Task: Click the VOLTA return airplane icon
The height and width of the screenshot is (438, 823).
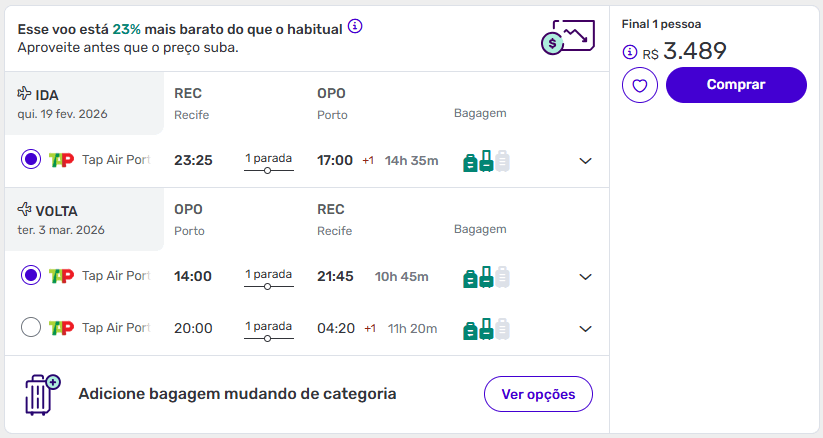Action: coord(25,210)
